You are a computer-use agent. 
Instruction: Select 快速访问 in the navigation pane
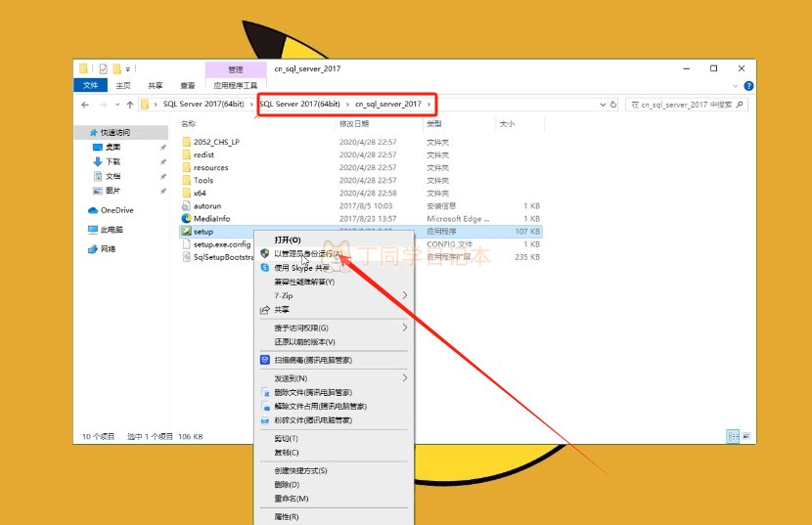tap(115, 133)
